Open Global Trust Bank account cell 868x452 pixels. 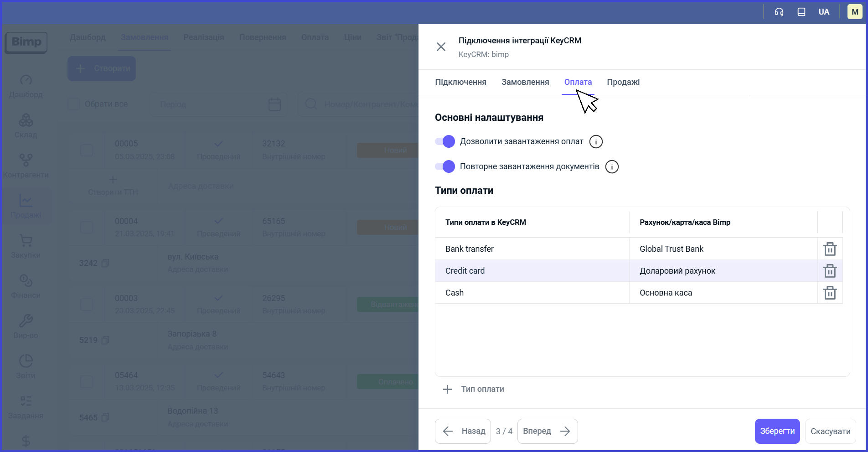tap(723, 249)
